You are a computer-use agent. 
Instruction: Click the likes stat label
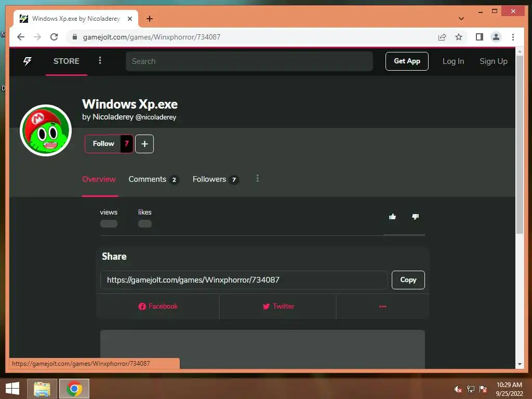145,212
